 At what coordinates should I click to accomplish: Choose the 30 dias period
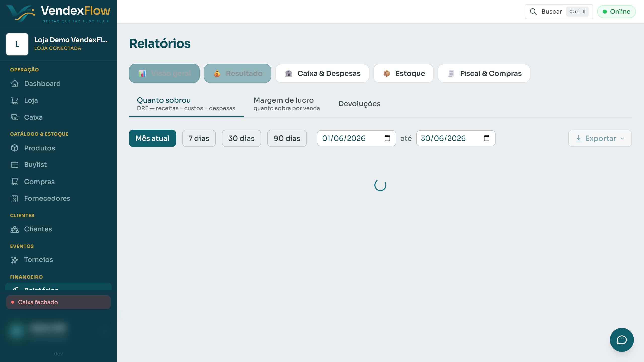tap(242, 138)
